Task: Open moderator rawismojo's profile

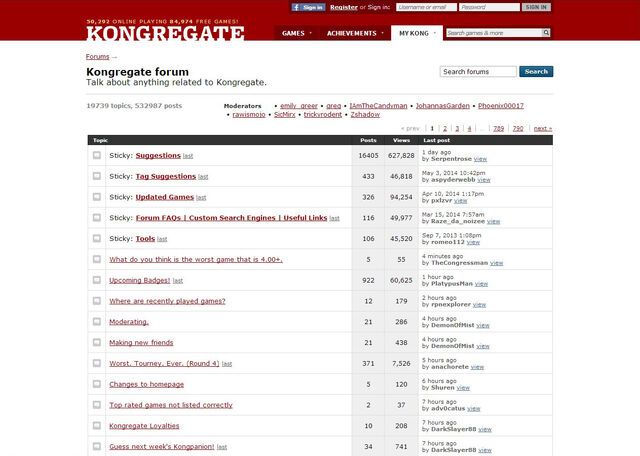Action: point(249,115)
